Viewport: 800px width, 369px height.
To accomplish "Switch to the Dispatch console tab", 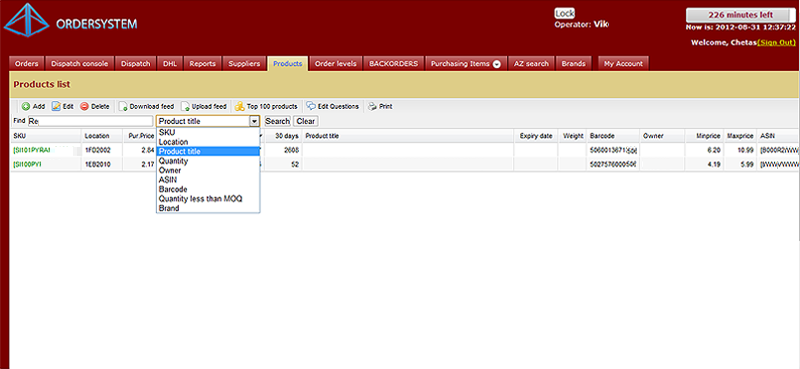I will pyautogui.click(x=80, y=64).
